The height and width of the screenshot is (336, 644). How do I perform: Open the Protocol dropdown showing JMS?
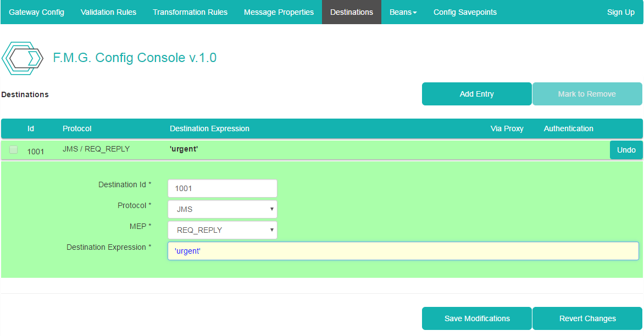222,209
